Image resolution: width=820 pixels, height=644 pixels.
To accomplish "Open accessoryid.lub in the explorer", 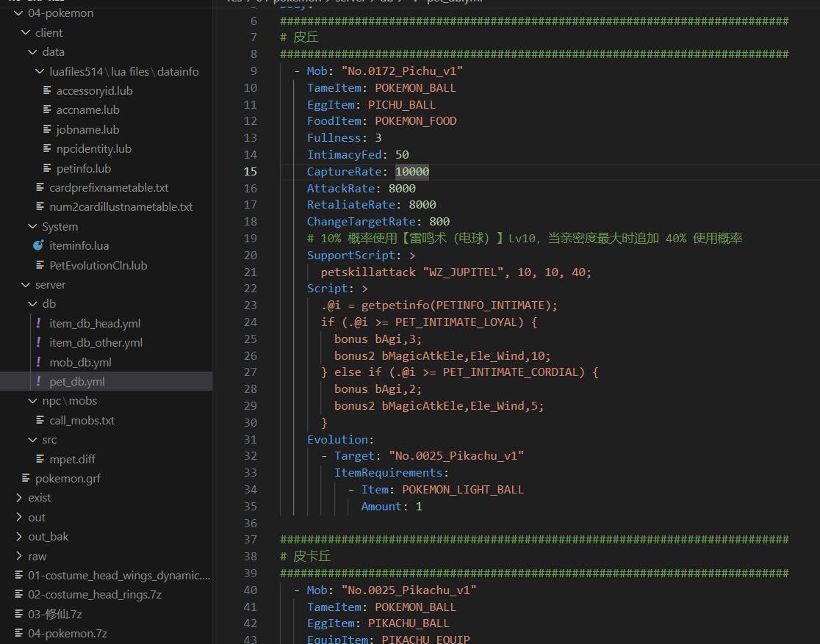I will click(x=94, y=91).
